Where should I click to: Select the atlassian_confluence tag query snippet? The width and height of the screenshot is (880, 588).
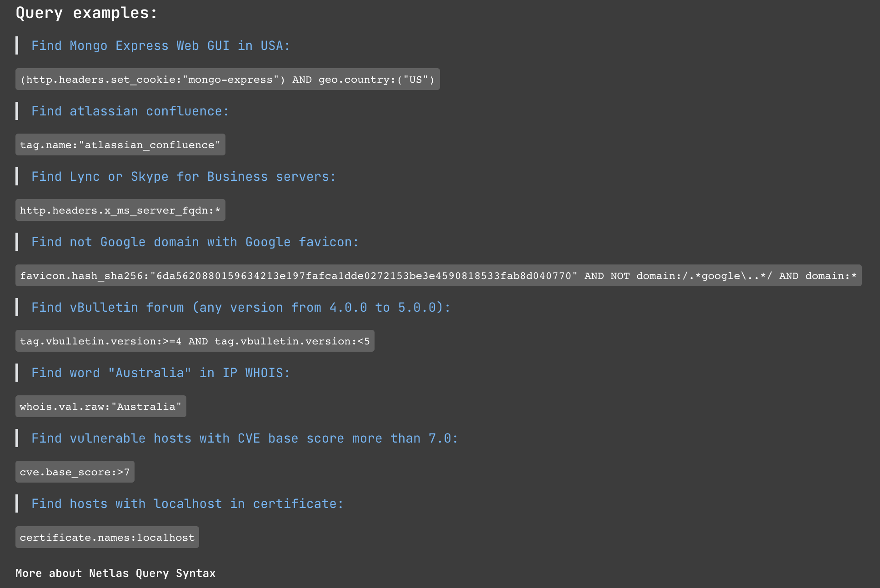click(x=120, y=145)
